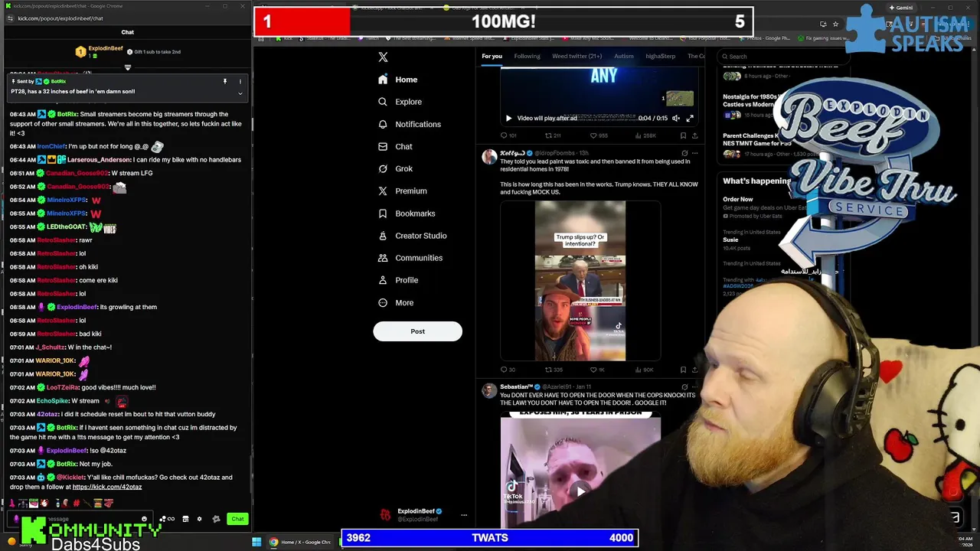Image resolution: width=980 pixels, height=551 pixels.
Task: Like the post with 955 likes
Action: pos(599,135)
